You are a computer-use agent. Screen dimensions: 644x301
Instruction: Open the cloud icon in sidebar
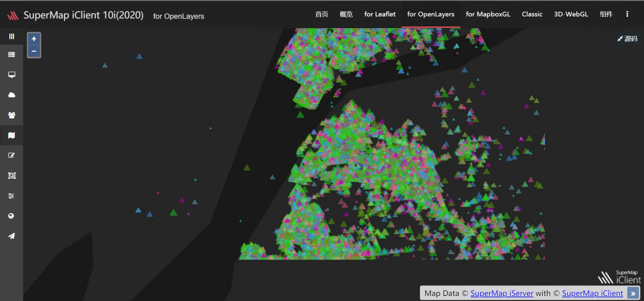pos(12,95)
